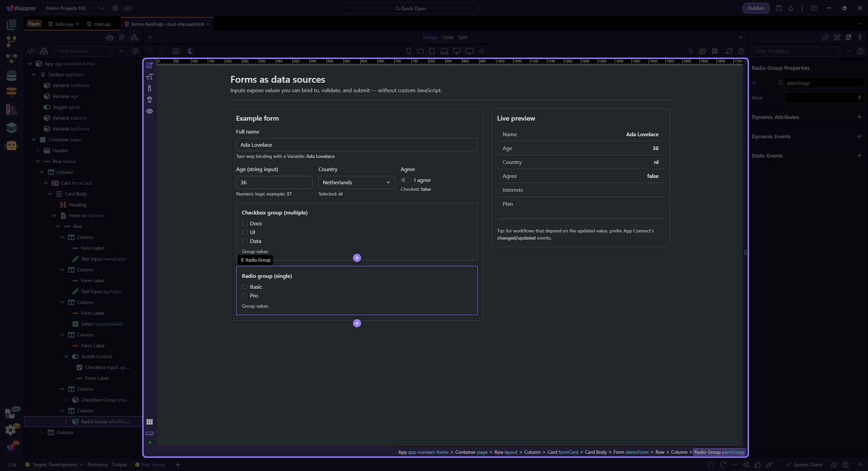Check the Docs checkbox

(245, 223)
